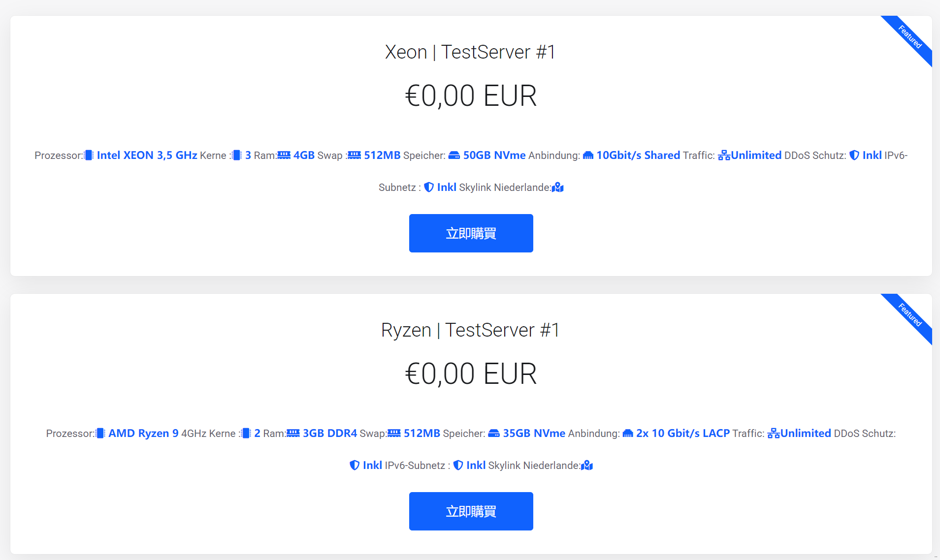
Task: Click the Ryzen | TestServer #1 title
Action: [470, 330]
